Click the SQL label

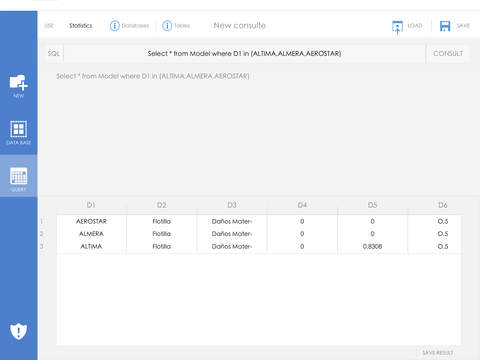(x=53, y=53)
